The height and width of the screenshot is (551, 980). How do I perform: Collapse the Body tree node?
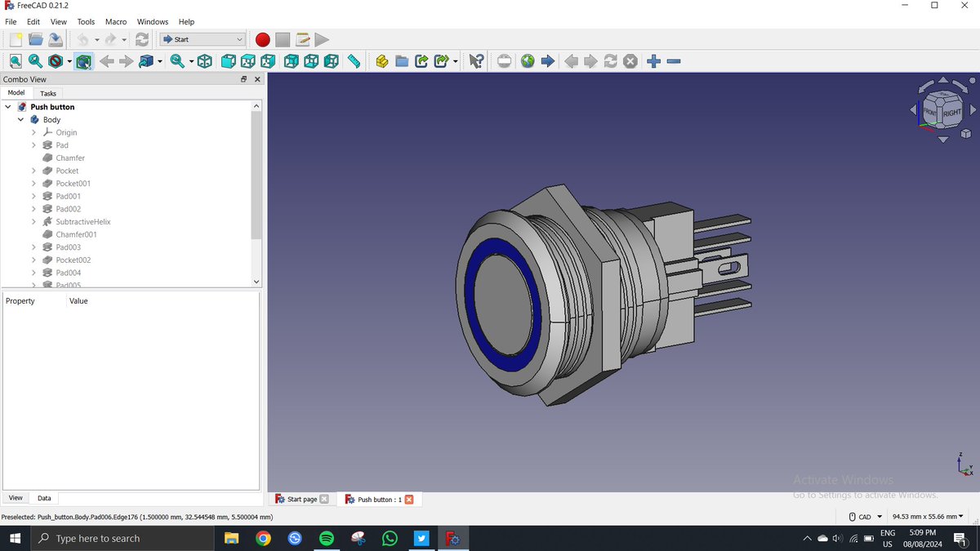pyautogui.click(x=21, y=120)
